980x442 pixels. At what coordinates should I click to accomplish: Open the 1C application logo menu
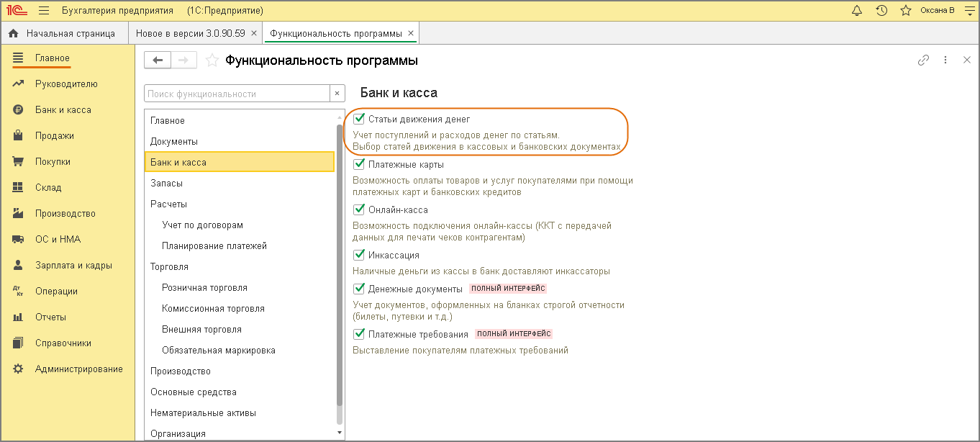point(17,11)
